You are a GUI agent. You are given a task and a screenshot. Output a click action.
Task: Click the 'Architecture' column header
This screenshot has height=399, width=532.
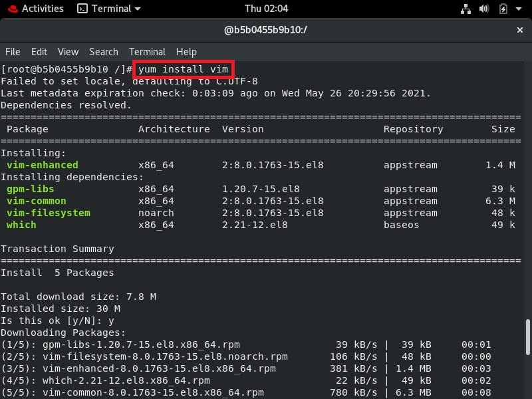coord(174,129)
